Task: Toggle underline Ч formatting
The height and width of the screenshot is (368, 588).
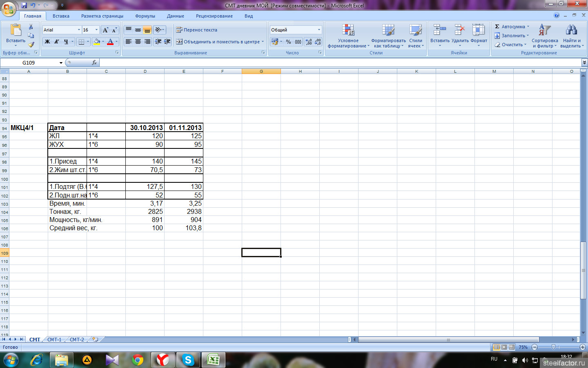Action: pyautogui.click(x=66, y=42)
